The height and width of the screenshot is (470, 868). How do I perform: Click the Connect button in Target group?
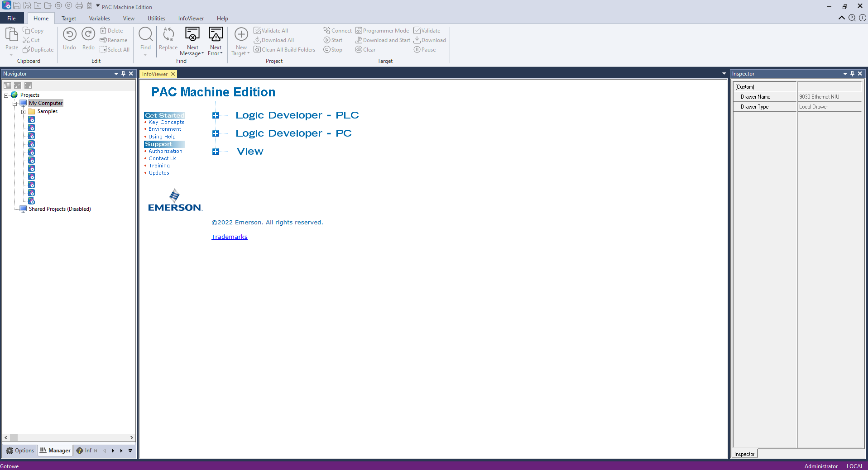tap(338, 31)
